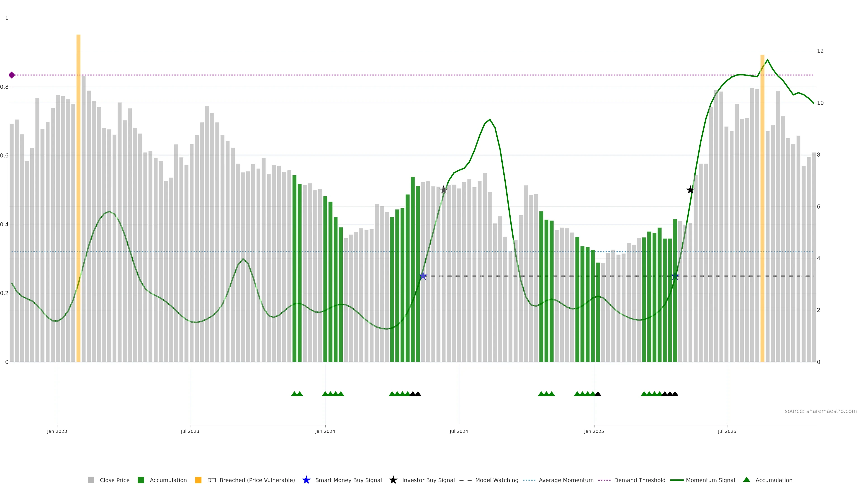Click the Jul 2025 axis label
The height and width of the screenshot is (488, 868).
coord(727,432)
